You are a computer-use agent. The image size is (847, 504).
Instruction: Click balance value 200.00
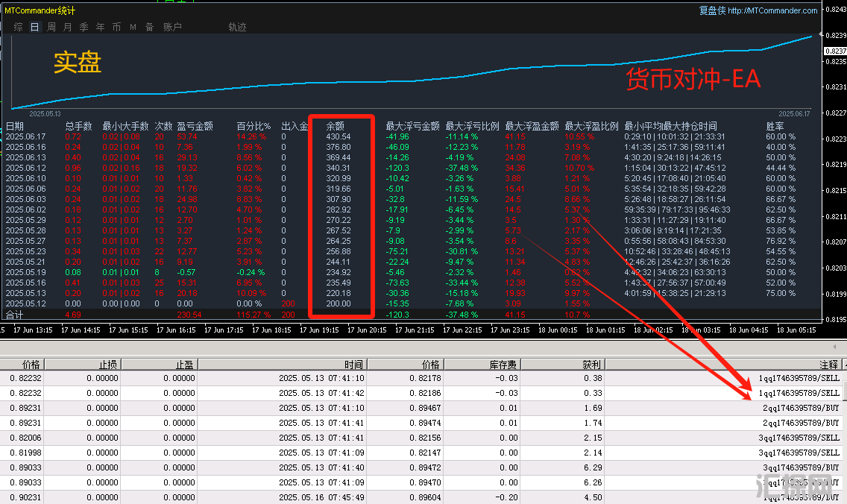pos(339,303)
